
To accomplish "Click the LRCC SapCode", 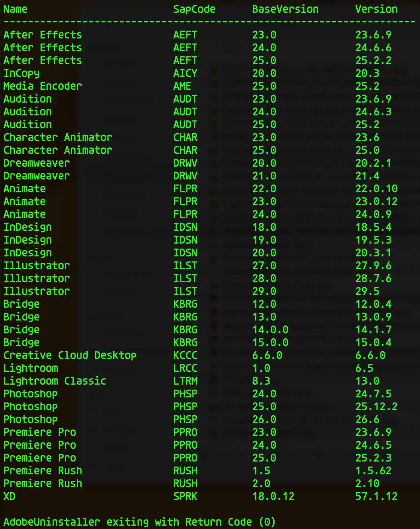I will coord(185,368).
